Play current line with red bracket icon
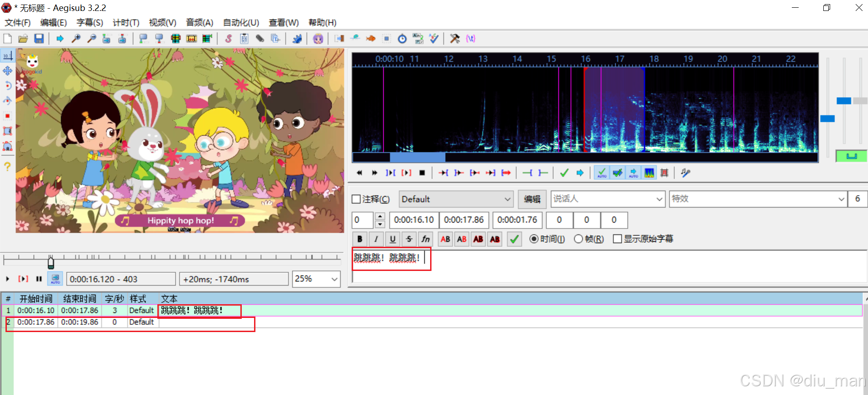The height and width of the screenshot is (395, 868). tap(406, 173)
